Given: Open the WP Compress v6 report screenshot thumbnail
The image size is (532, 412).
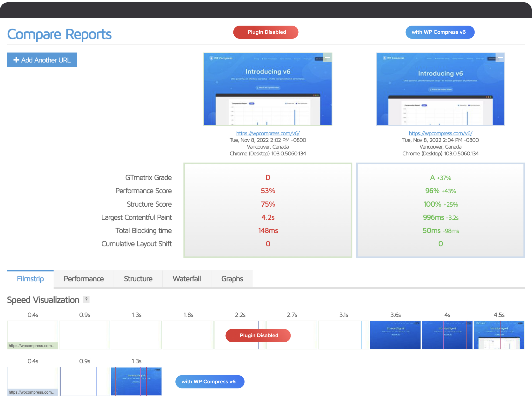Looking at the screenshot, I should pos(440,89).
